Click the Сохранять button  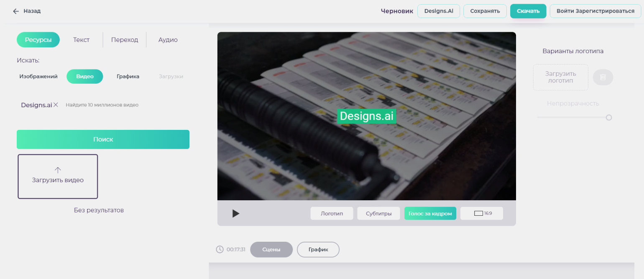tap(485, 11)
